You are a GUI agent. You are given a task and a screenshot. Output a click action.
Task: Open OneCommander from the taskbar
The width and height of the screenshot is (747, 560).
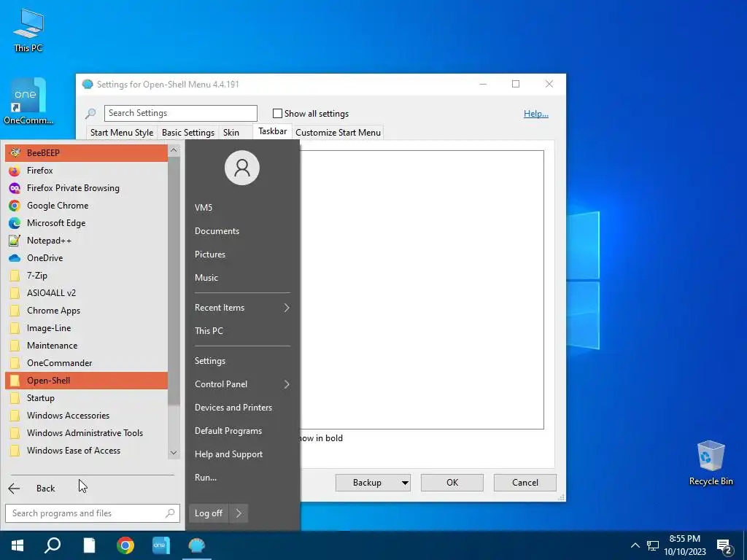[x=161, y=545]
